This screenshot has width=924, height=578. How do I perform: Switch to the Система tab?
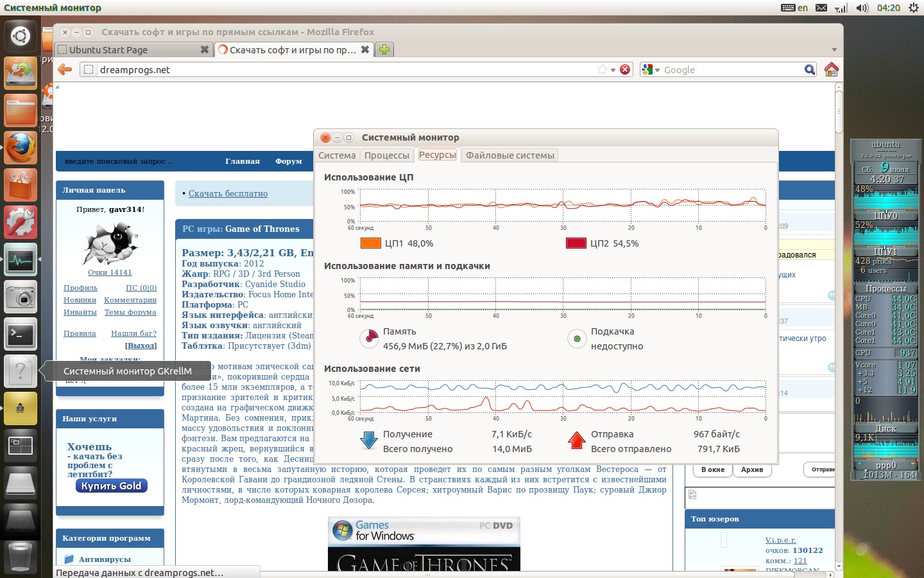click(x=337, y=155)
